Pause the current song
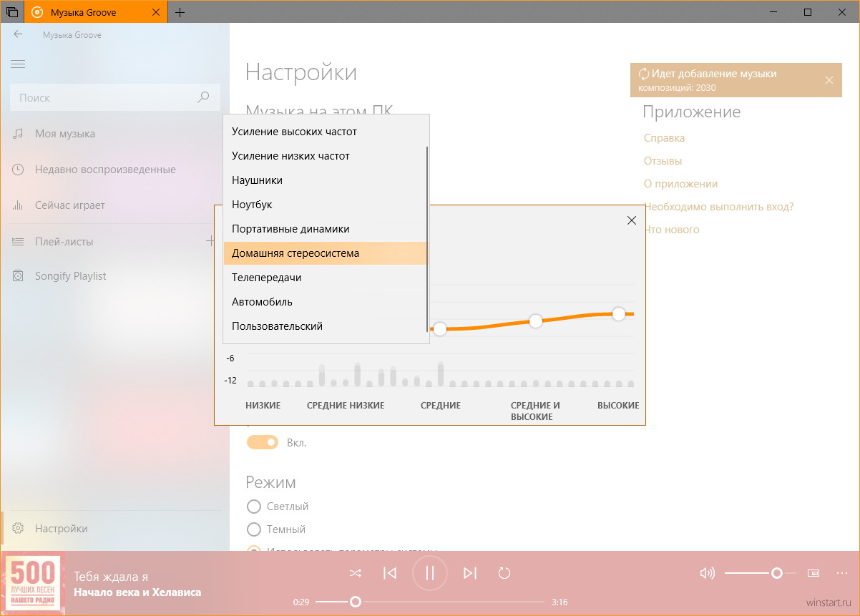Screen dimensions: 860x616 [430, 573]
